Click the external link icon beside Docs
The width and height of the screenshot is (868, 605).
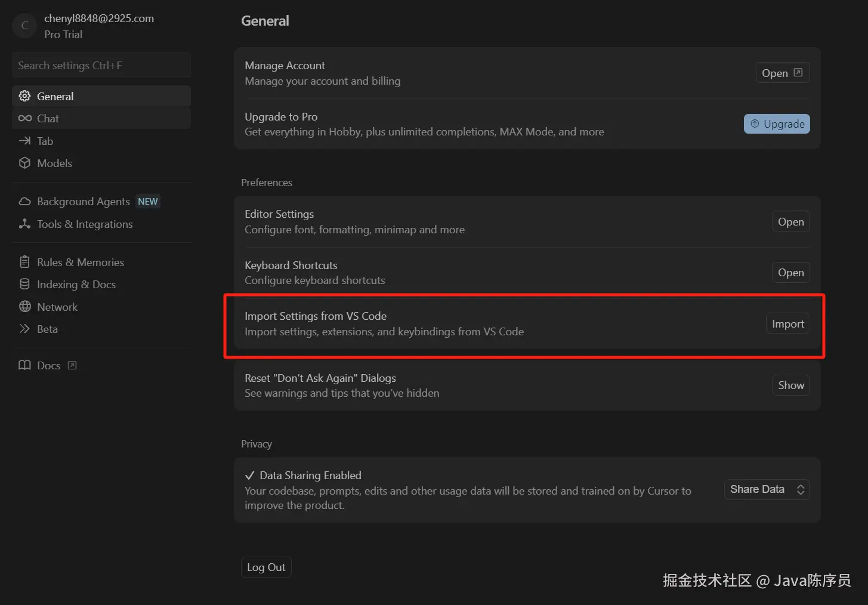click(72, 365)
